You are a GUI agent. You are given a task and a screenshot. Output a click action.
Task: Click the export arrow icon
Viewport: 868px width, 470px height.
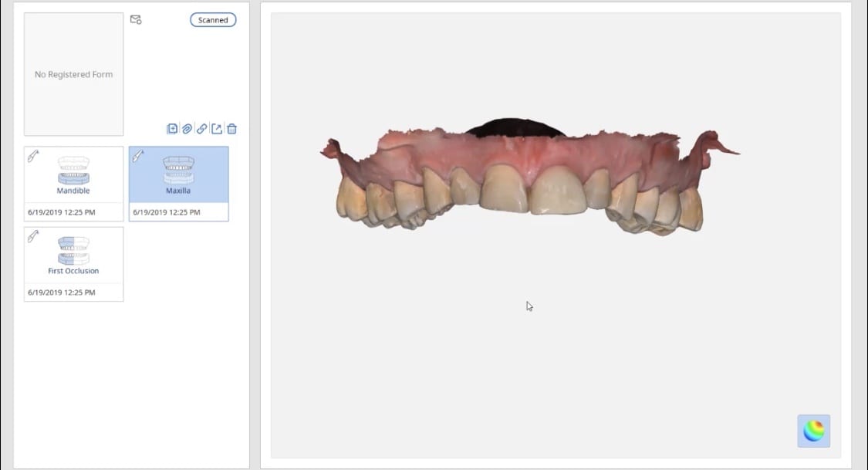coord(217,129)
